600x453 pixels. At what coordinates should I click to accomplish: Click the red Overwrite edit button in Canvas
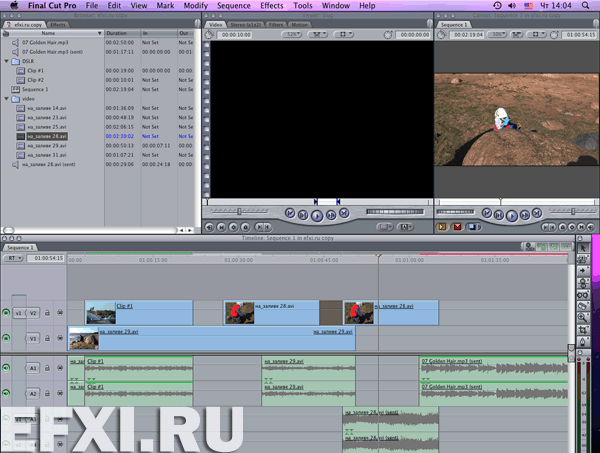(x=457, y=227)
